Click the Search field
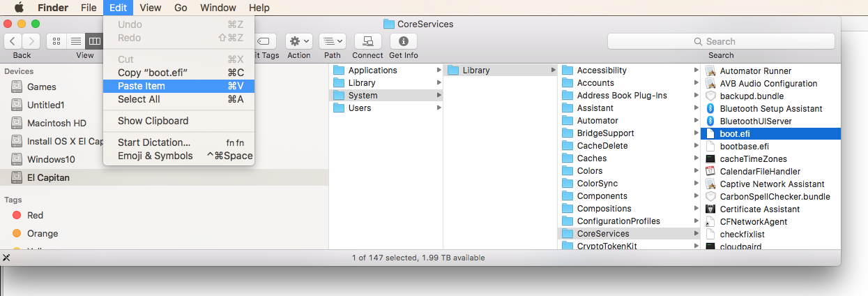 click(720, 41)
